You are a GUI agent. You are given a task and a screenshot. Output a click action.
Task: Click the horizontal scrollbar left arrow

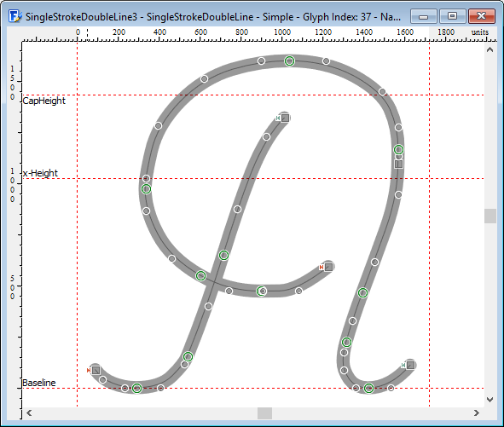(x=29, y=413)
